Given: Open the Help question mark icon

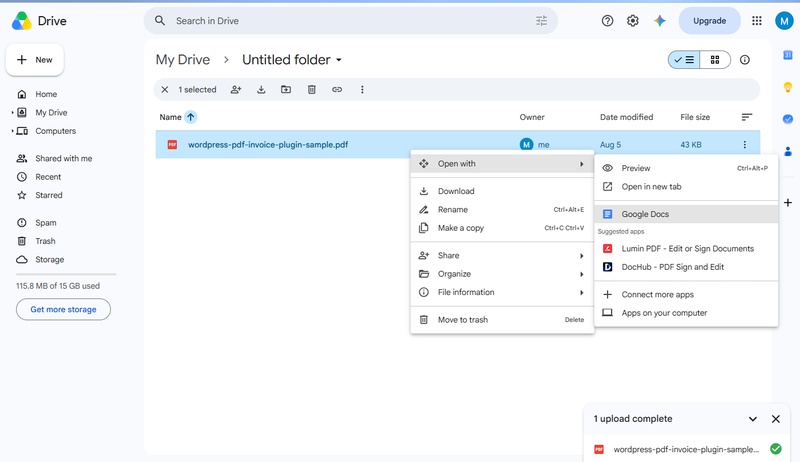Looking at the screenshot, I should click(x=607, y=21).
